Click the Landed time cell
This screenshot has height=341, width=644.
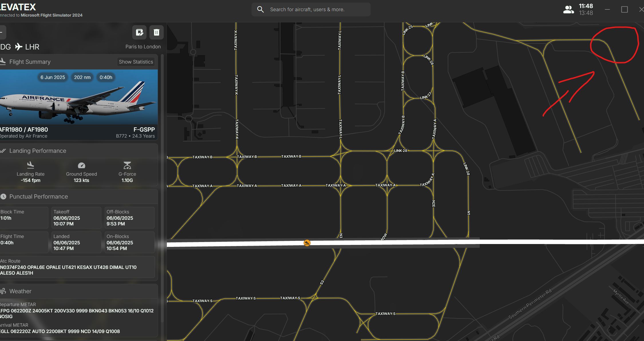pos(76,242)
